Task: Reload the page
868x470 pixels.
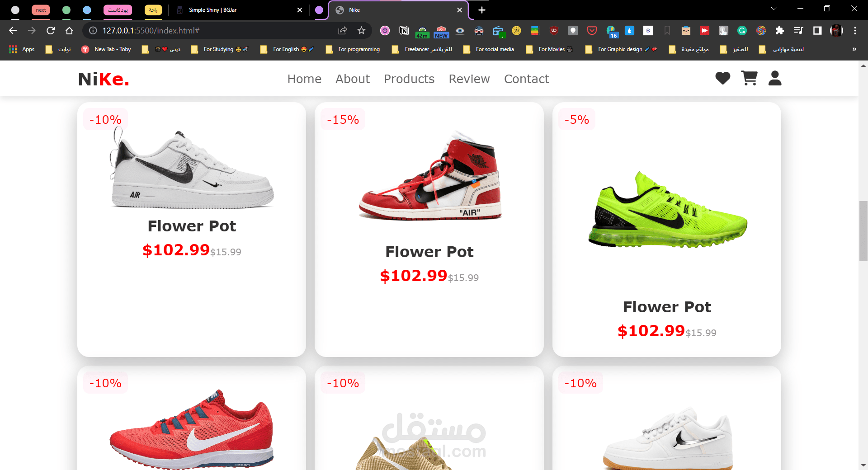Action: (51, 30)
